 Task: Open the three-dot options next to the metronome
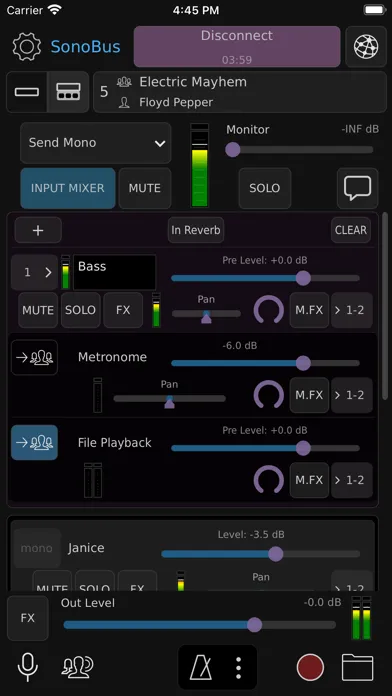pos(238,667)
